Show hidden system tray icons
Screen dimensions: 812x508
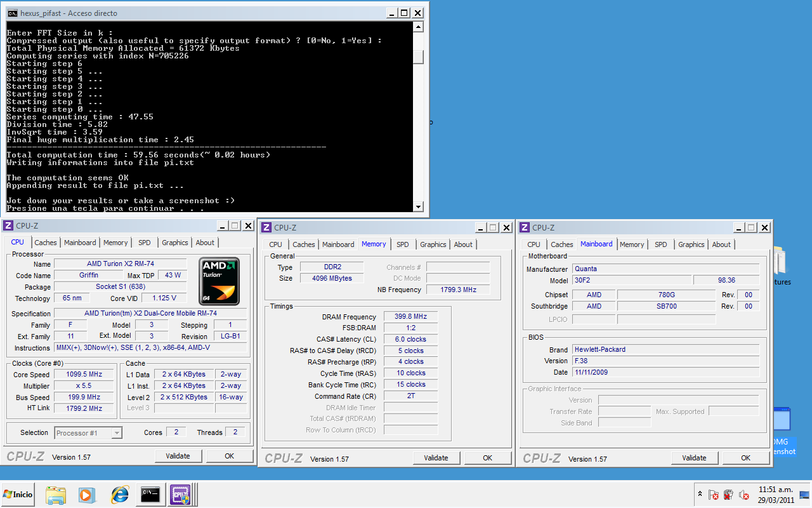pos(700,495)
